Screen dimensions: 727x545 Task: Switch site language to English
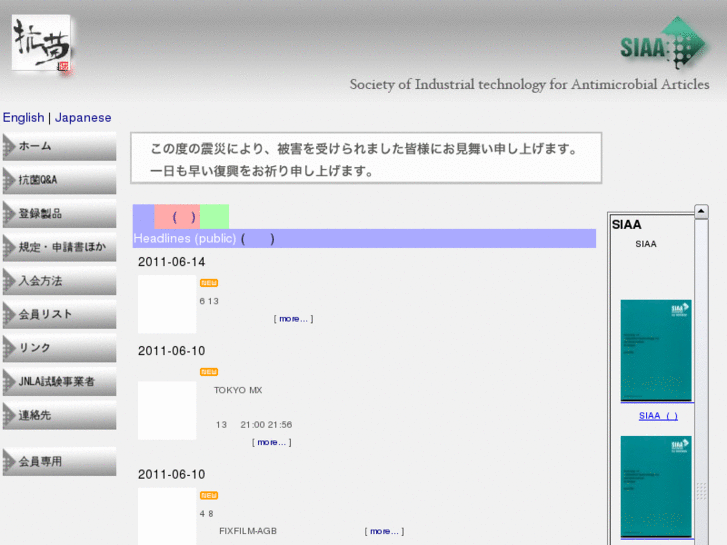pos(24,117)
